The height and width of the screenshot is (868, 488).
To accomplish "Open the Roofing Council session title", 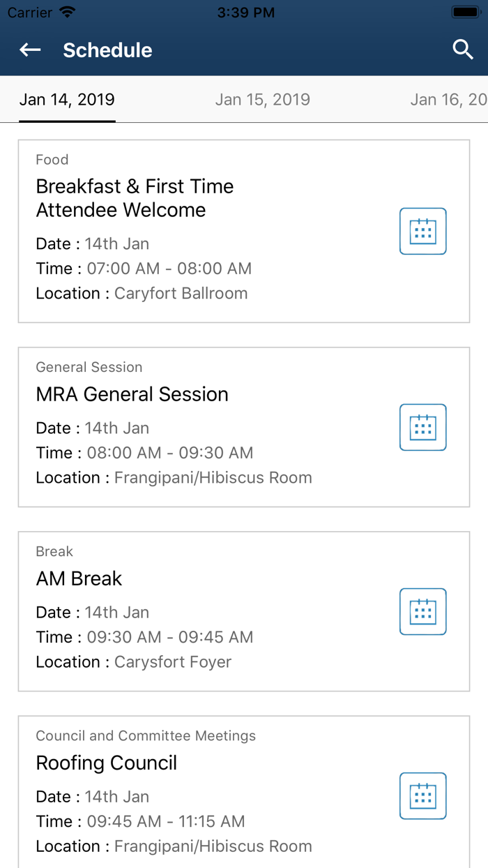I will [106, 763].
